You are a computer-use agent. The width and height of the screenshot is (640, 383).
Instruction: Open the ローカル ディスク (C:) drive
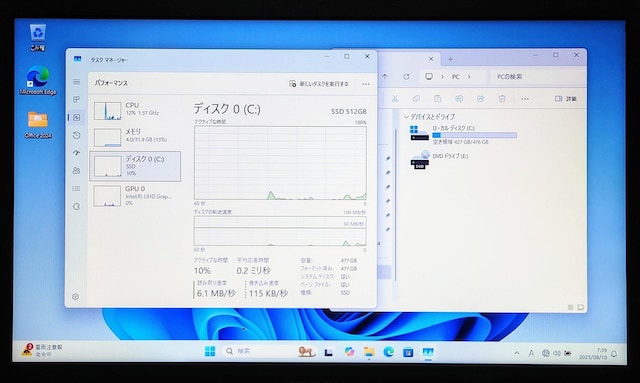pyautogui.click(x=463, y=134)
